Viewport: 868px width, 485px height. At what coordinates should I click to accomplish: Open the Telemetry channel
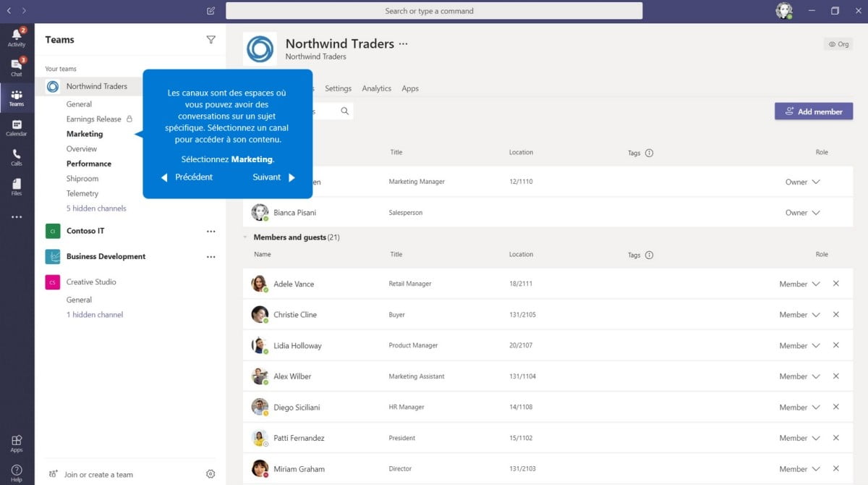click(82, 193)
